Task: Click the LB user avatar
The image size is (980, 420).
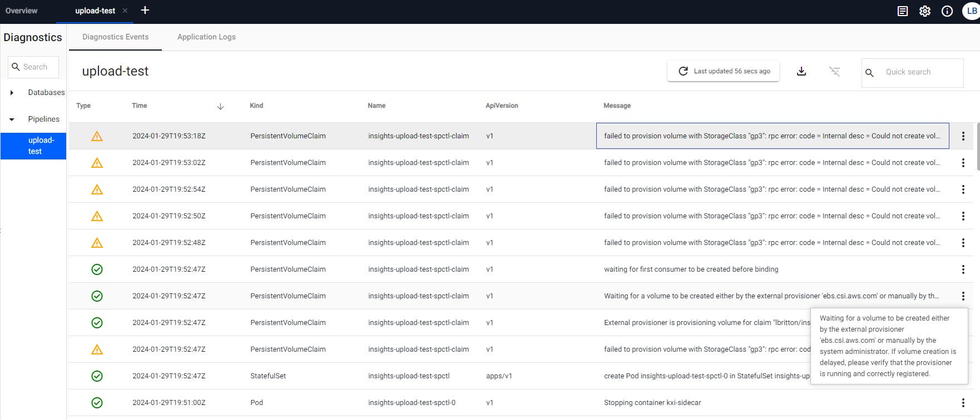Action: [x=971, y=11]
